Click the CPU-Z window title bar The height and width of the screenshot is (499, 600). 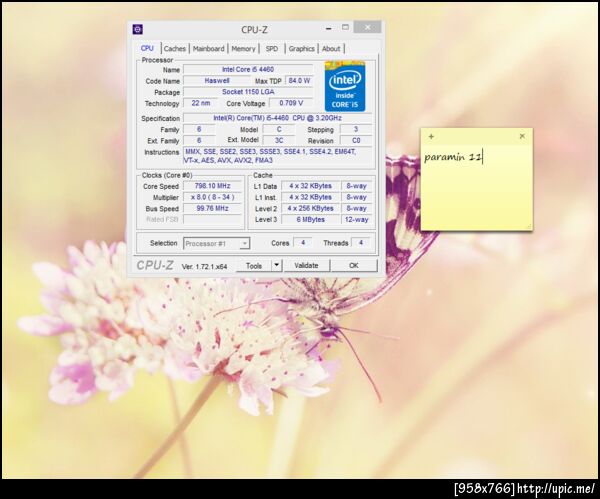tap(254, 29)
